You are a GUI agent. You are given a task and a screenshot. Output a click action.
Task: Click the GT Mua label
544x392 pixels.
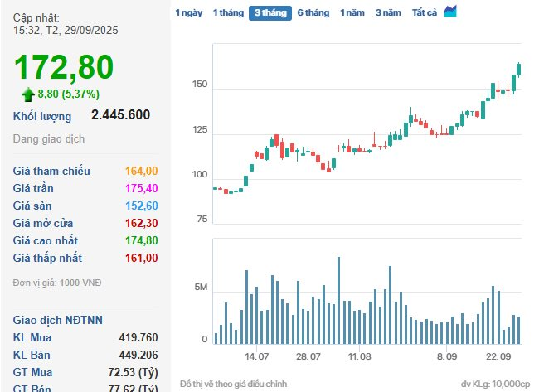(32, 373)
